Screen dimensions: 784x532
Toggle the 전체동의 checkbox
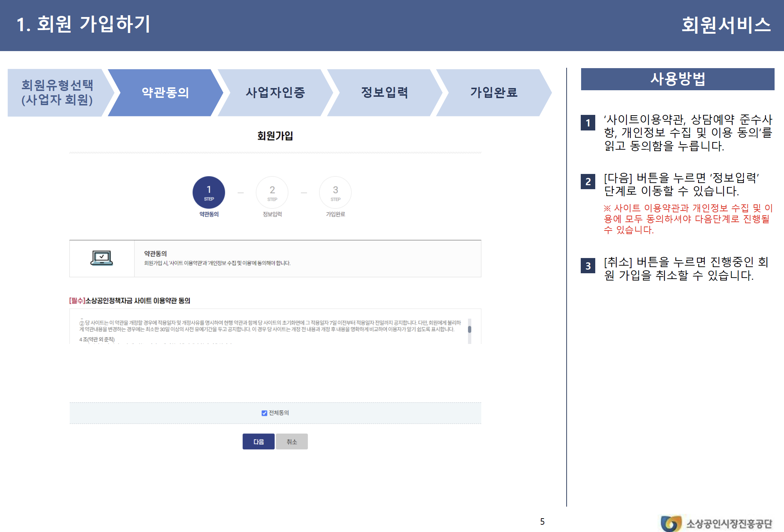click(x=264, y=413)
